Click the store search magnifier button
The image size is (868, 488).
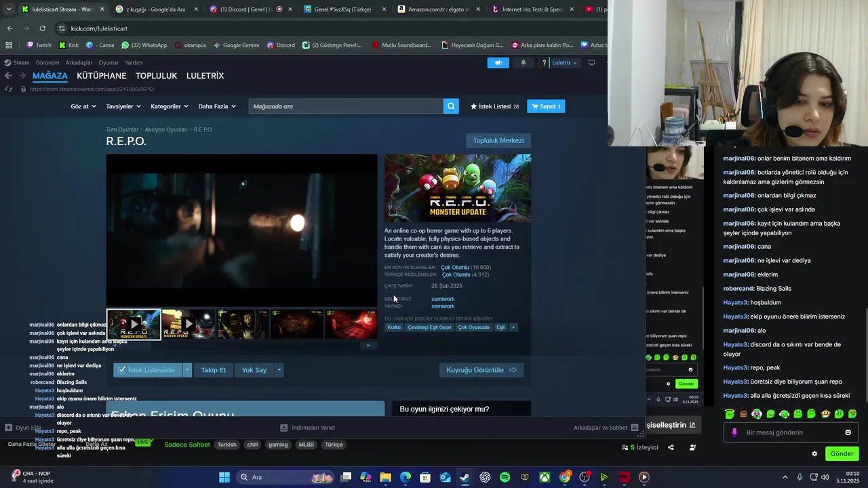pyautogui.click(x=451, y=106)
